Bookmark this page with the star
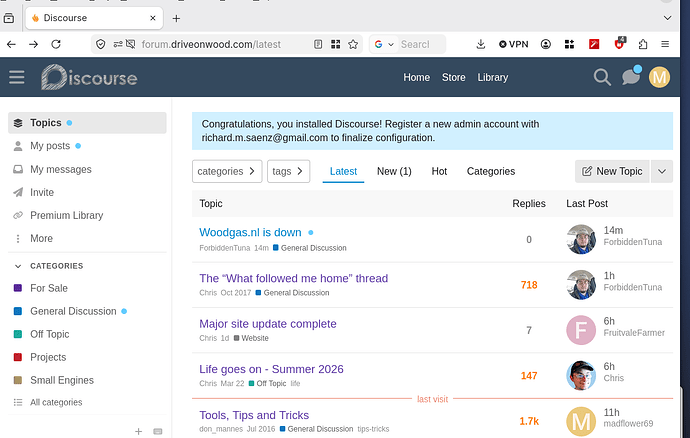Screen dimensions: 690x438 (353, 44)
